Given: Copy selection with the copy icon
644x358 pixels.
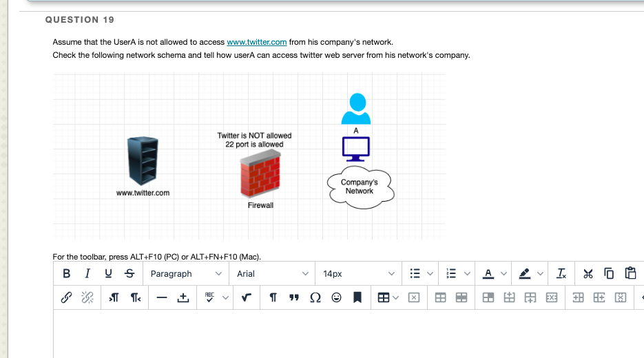Looking at the screenshot, I should [609, 273].
